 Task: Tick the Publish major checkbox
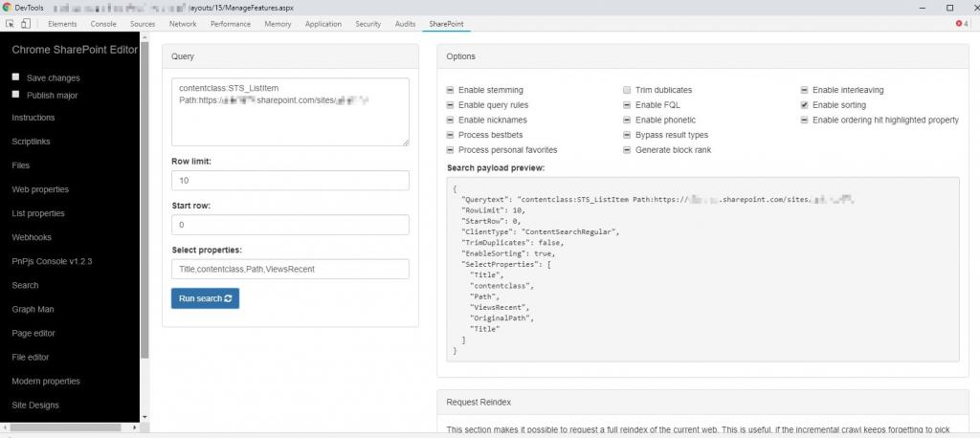(15, 95)
